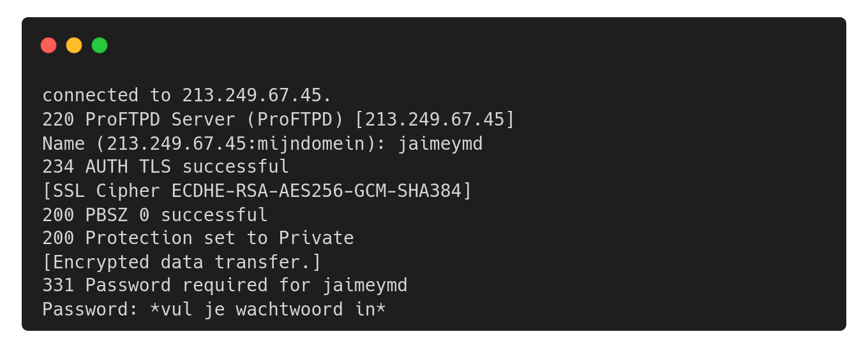Viewport: 868px width, 348px height.
Task: Click the red close window dot
Action: [49, 45]
